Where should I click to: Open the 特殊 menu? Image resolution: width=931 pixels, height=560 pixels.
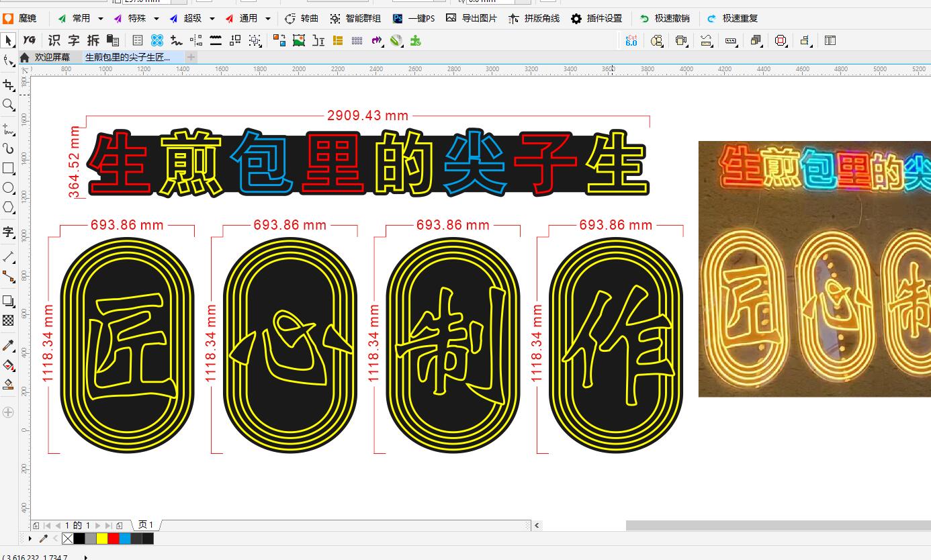[x=130, y=18]
